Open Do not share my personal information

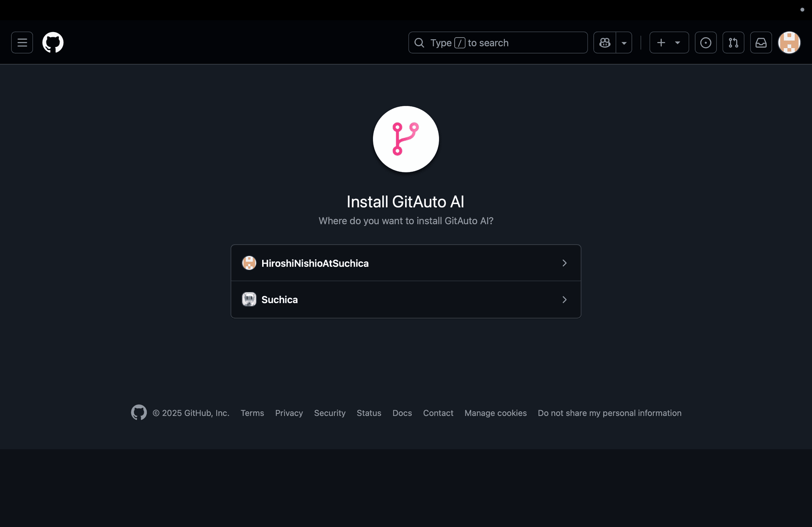(609, 413)
